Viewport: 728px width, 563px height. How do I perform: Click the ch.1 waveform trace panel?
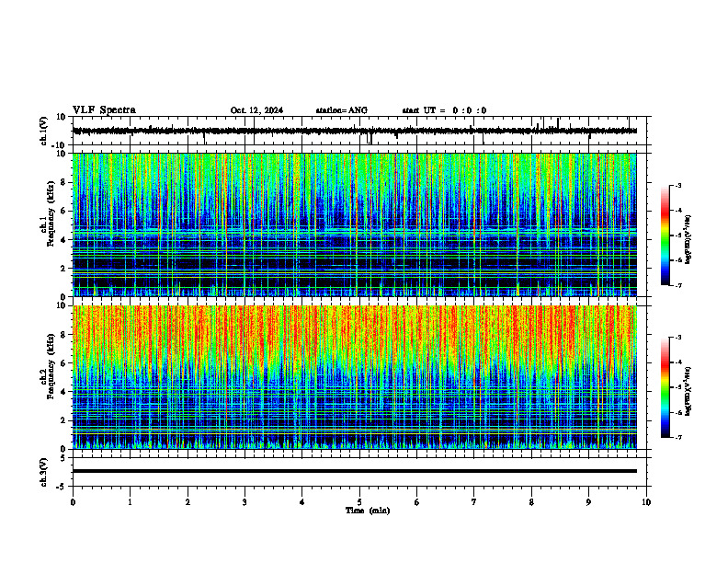tap(361, 131)
